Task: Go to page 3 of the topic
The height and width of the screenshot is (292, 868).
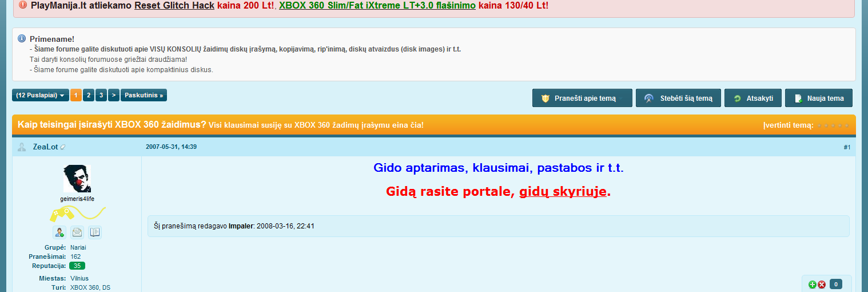Action: tap(101, 95)
